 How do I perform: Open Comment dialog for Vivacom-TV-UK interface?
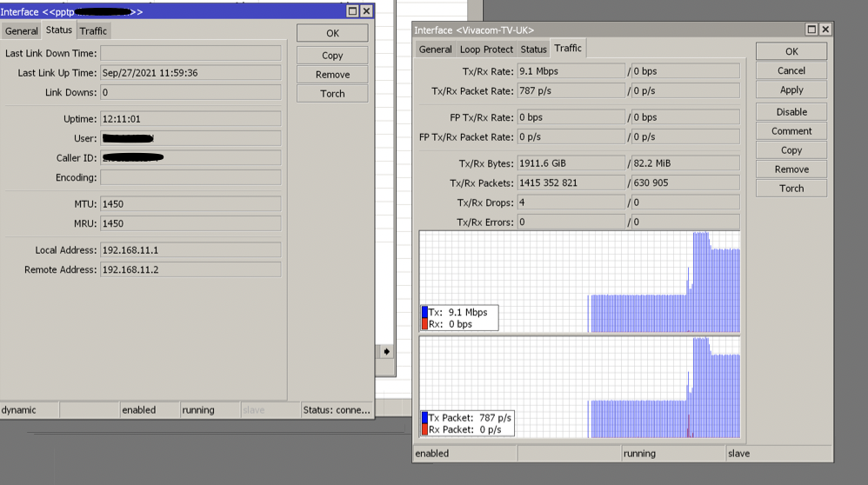pos(791,131)
